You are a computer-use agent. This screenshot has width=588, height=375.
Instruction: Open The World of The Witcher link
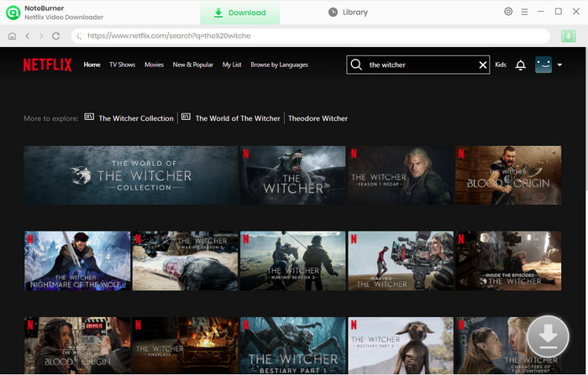coord(238,118)
